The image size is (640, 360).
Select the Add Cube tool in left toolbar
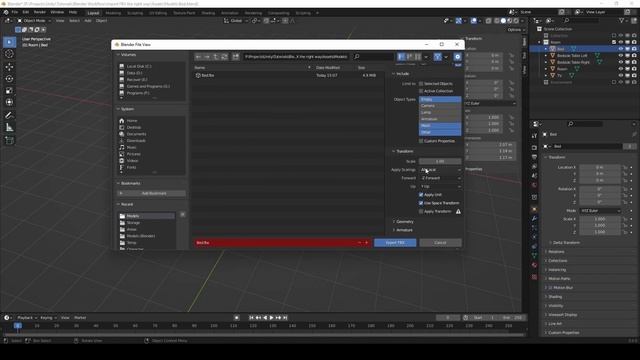coord(9,140)
